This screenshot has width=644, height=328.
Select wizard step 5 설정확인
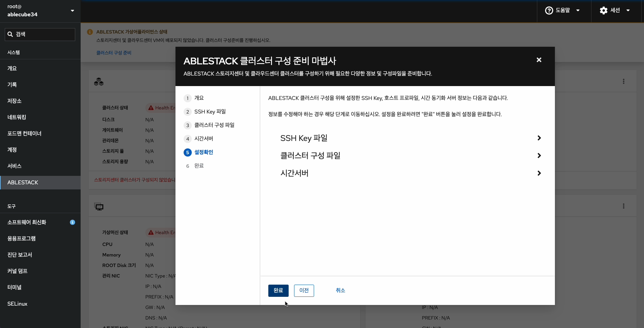point(199,152)
